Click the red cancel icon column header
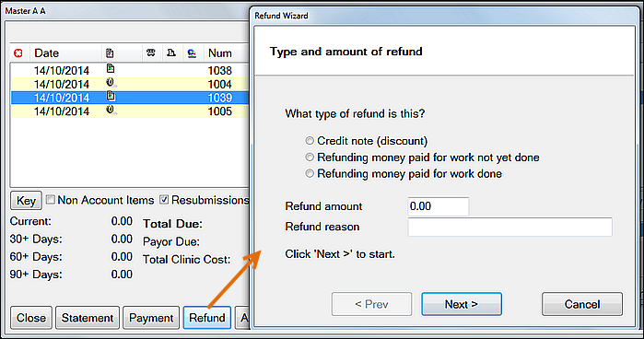Image resolution: width=644 pixels, height=339 pixels. 18,53
